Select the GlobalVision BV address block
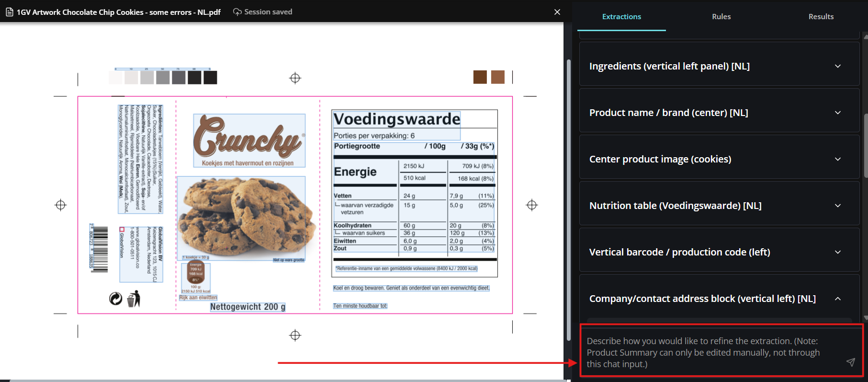The image size is (868, 382). pos(141,255)
